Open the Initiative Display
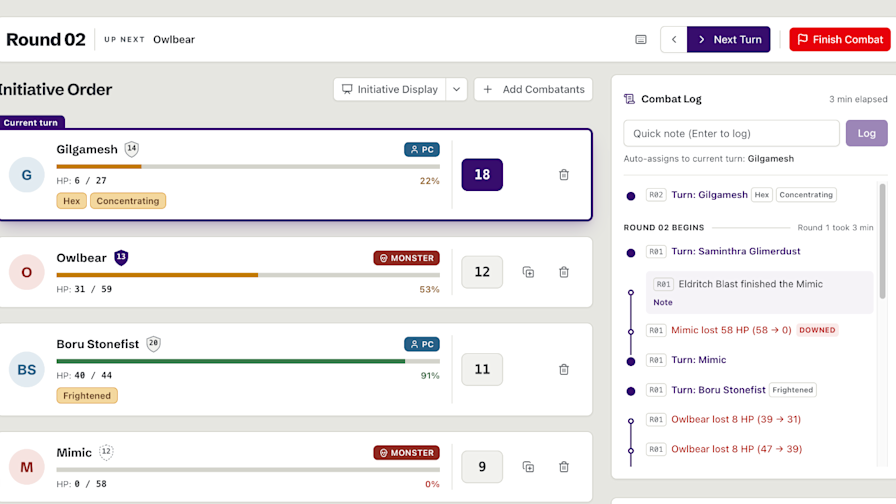The image size is (896, 504). click(390, 89)
